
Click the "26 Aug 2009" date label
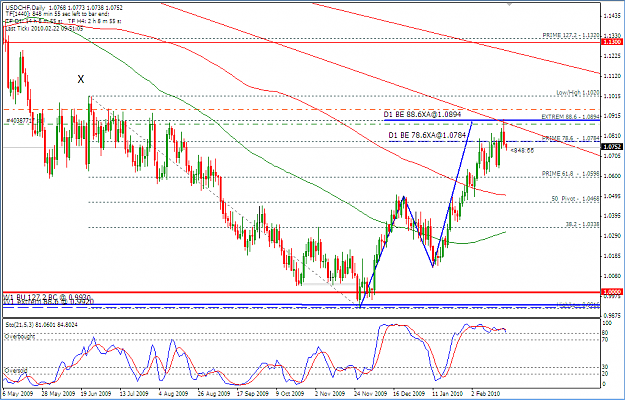tap(212, 393)
